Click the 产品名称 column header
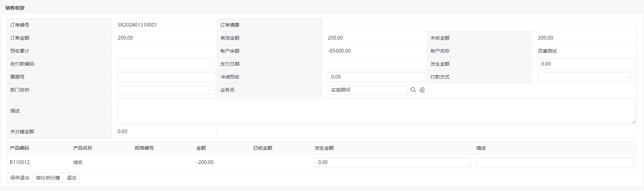The width and height of the screenshot is (644, 191). point(83,148)
